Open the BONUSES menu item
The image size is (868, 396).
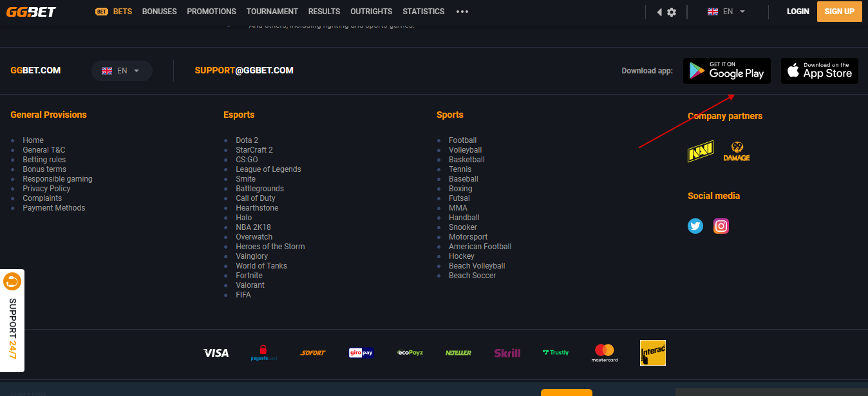tap(160, 12)
